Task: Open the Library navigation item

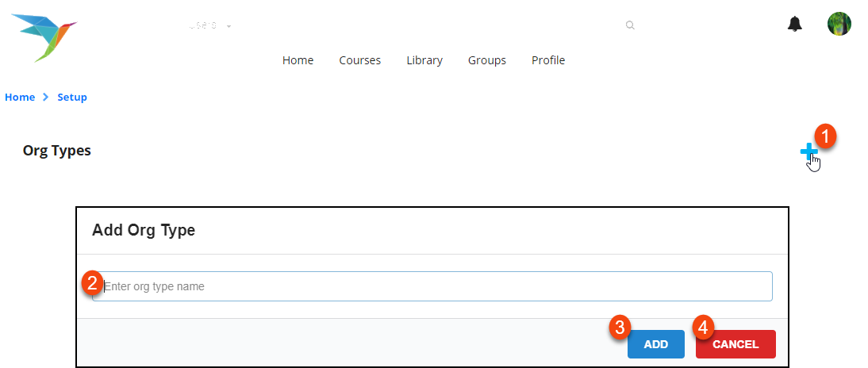Action: coord(424,60)
